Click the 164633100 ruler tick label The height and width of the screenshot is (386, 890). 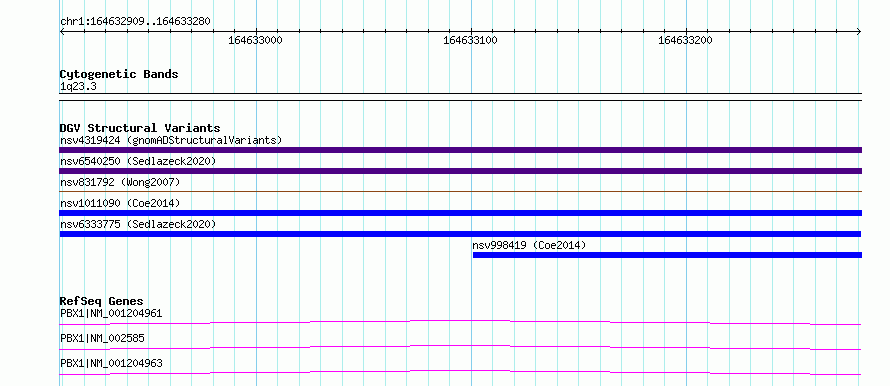[470, 40]
